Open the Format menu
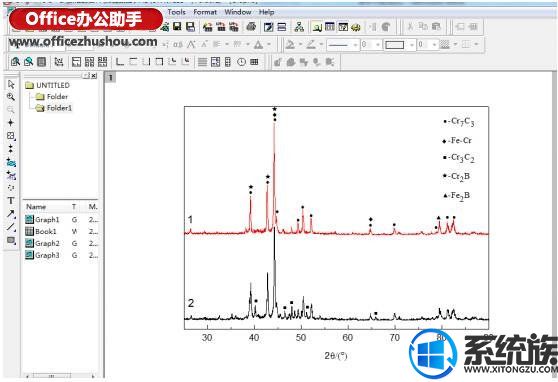558x382 pixels. tap(205, 12)
